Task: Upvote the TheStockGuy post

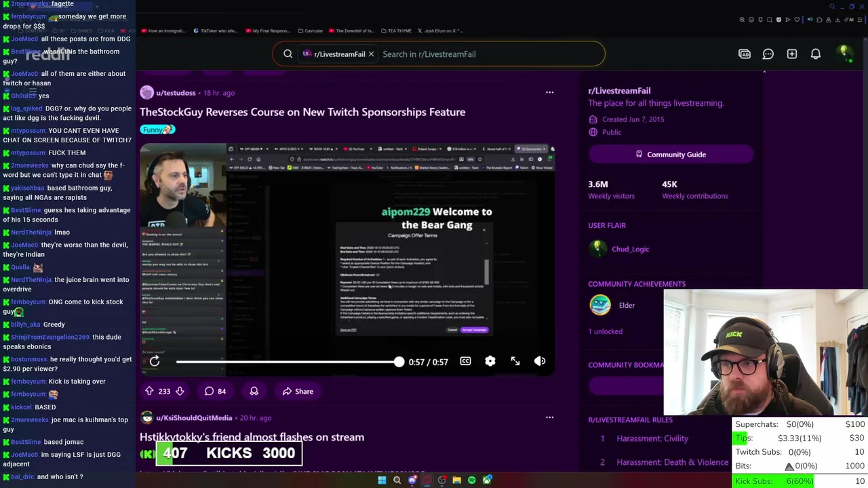Action: click(x=149, y=391)
